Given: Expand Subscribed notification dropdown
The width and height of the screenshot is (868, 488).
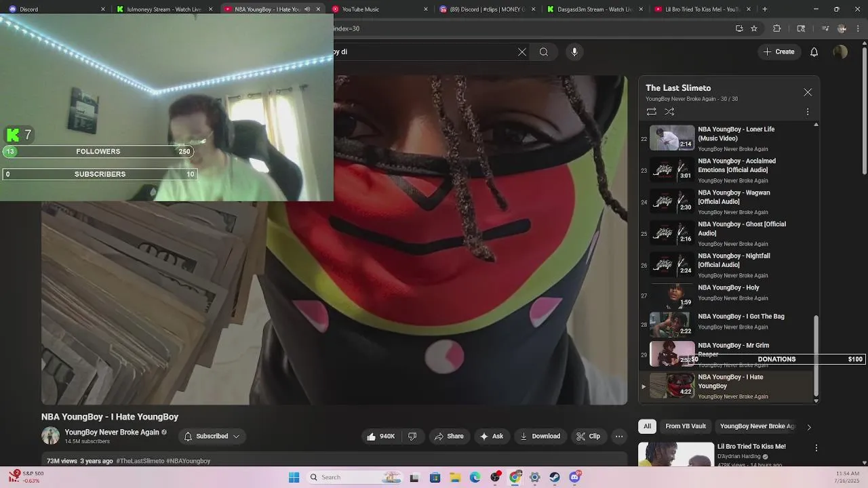Looking at the screenshot, I should (x=212, y=436).
